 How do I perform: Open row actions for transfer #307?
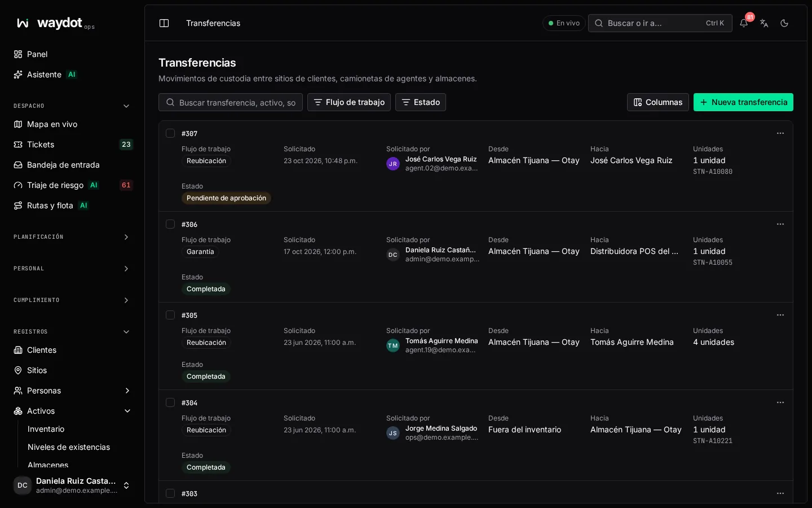point(780,133)
